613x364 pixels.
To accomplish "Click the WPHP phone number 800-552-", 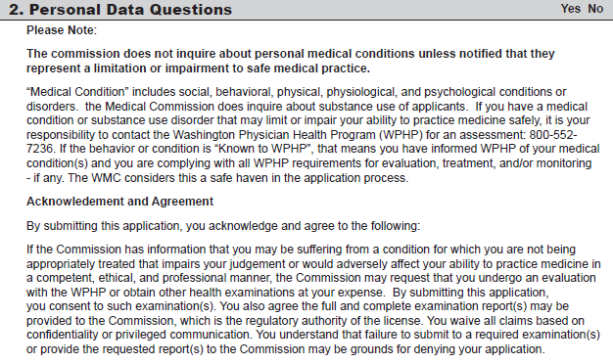I will click(553, 135).
